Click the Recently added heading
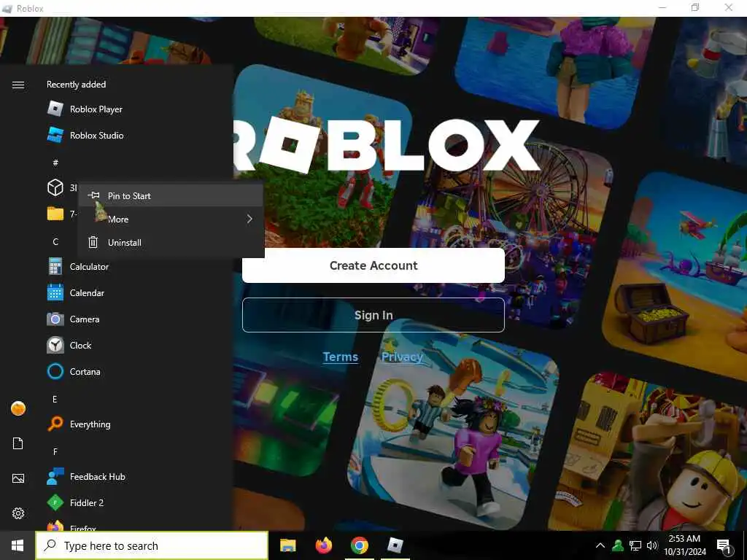 point(76,85)
